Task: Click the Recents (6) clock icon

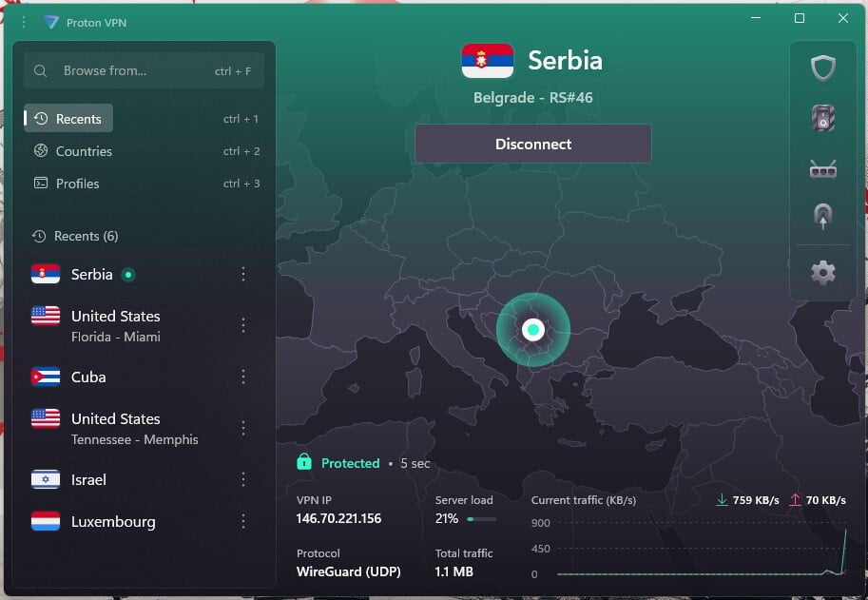Action: pos(39,237)
